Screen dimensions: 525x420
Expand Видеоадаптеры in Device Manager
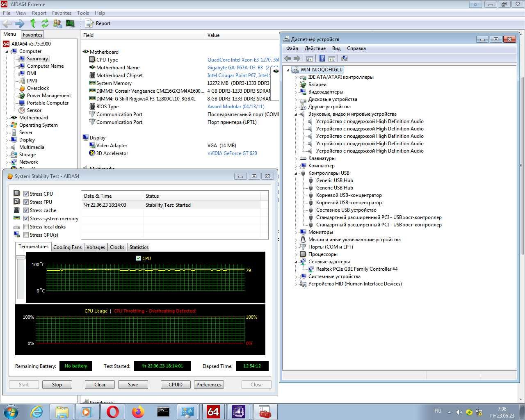tap(296, 92)
